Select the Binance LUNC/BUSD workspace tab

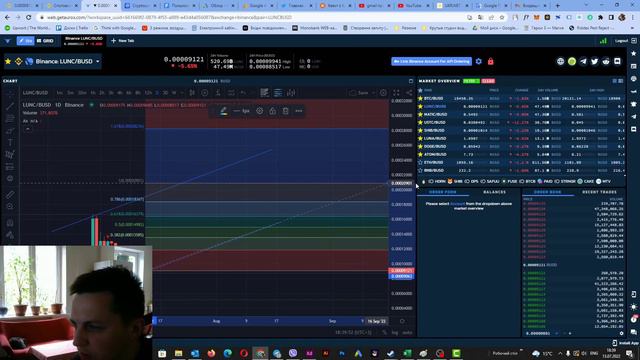pyautogui.click(x=84, y=40)
